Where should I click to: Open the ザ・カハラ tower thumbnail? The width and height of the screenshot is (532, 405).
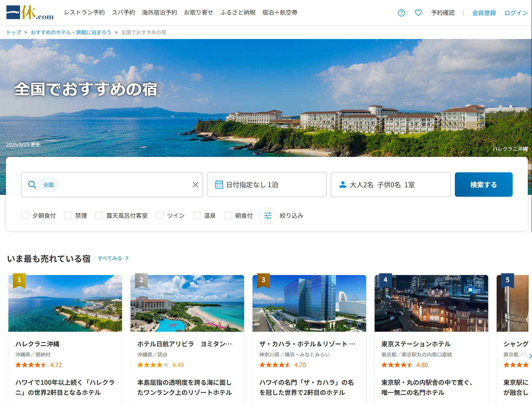coord(309,303)
